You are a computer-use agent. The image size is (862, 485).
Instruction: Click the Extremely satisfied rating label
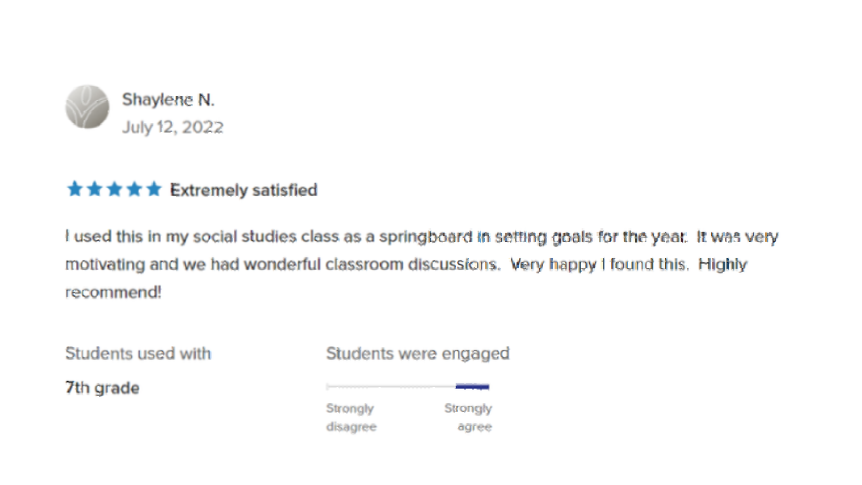point(243,189)
